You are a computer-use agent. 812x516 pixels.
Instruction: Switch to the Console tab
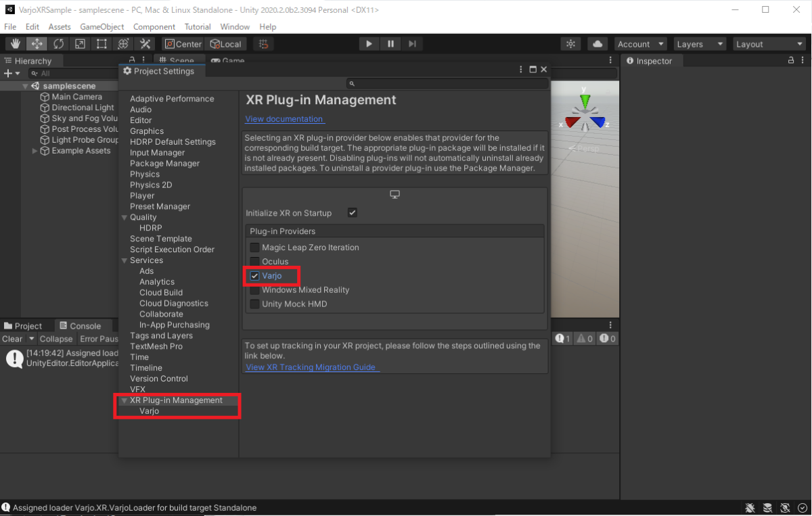point(81,326)
